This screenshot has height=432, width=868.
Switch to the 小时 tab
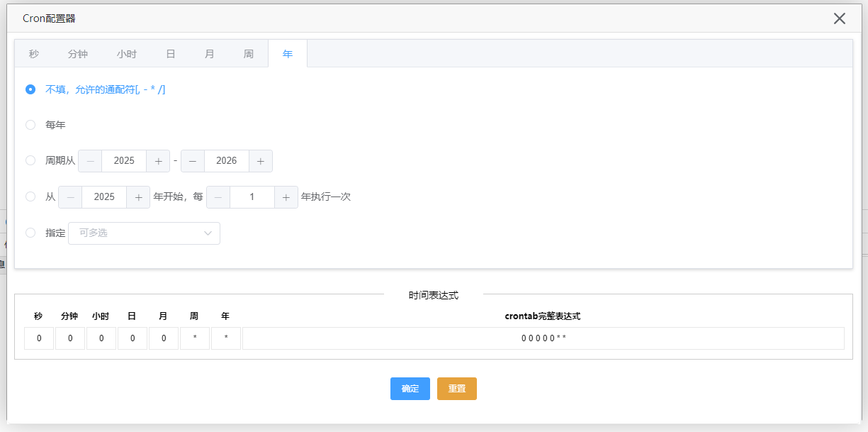[x=127, y=54]
